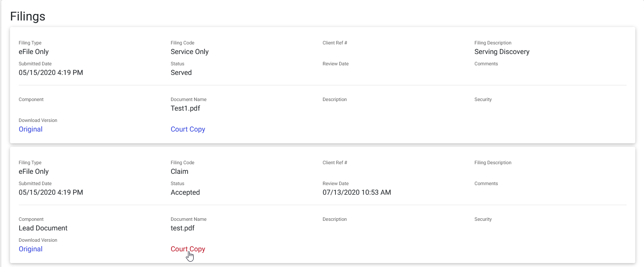
Task: Select the Lead Document component label
Action: [x=43, y=228]
